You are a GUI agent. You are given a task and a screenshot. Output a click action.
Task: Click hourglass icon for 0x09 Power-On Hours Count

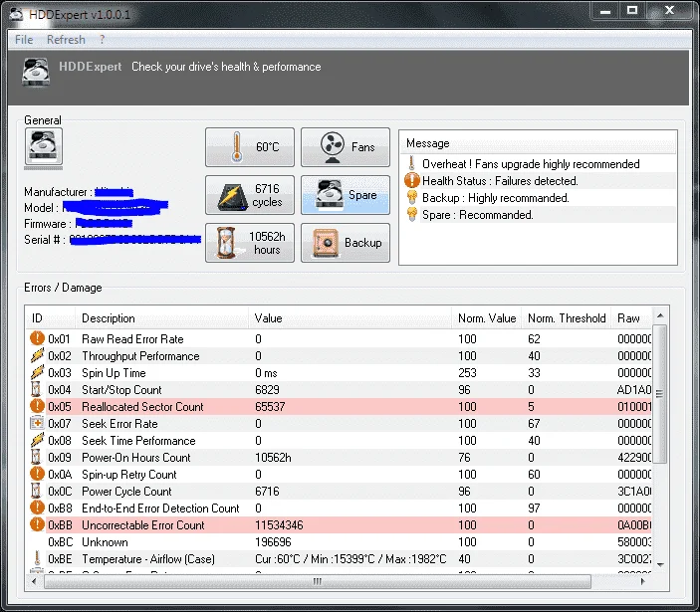pos(36,457)
